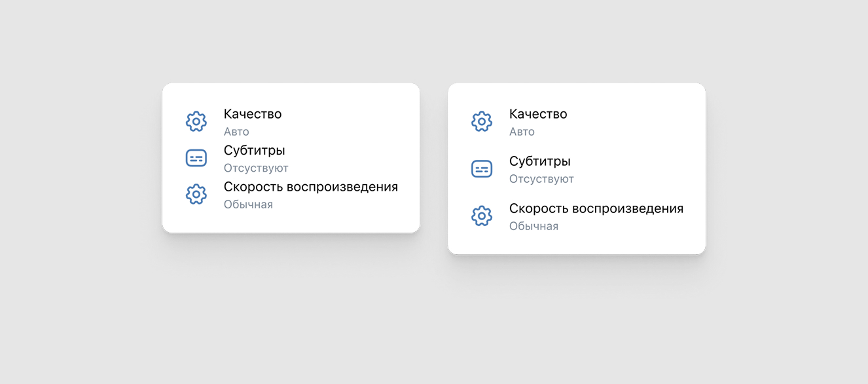Select Качество item in right card

tap(538, 114)
